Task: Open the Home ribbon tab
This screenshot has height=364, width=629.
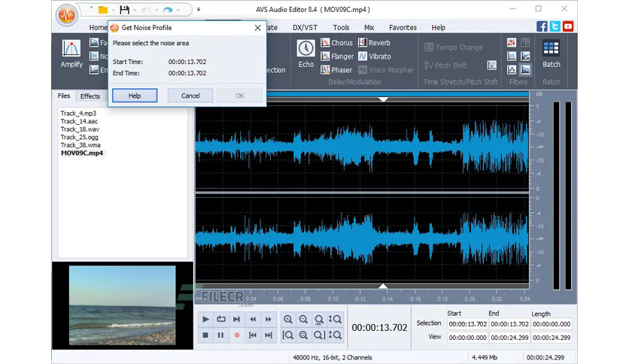Action: click(98, 27)
